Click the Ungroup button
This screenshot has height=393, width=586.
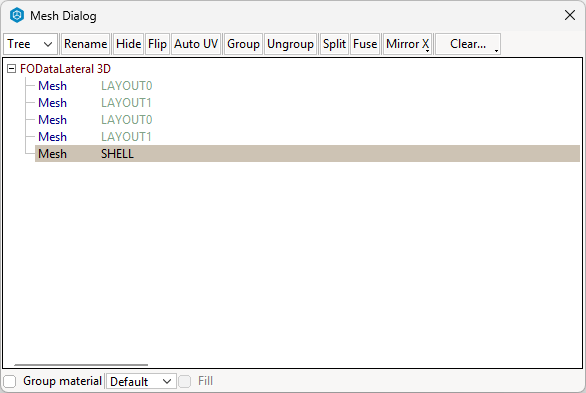(x=290, y=44)
